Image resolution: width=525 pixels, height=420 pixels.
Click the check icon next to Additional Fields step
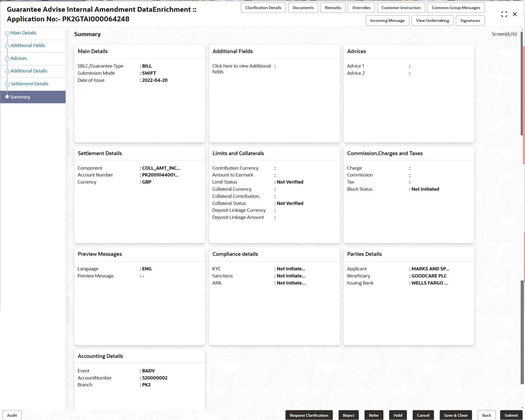[7, 46]
